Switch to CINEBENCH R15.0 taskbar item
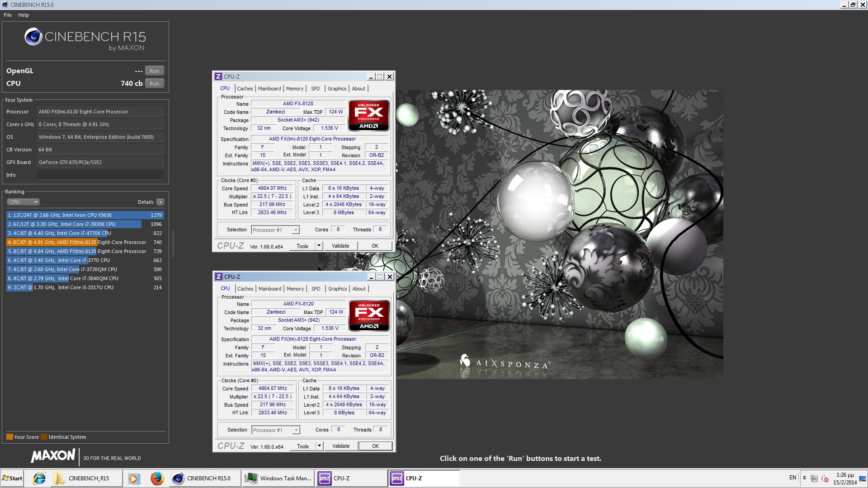Viewport: 868px width, 488px height. click(x=205, y=479)
